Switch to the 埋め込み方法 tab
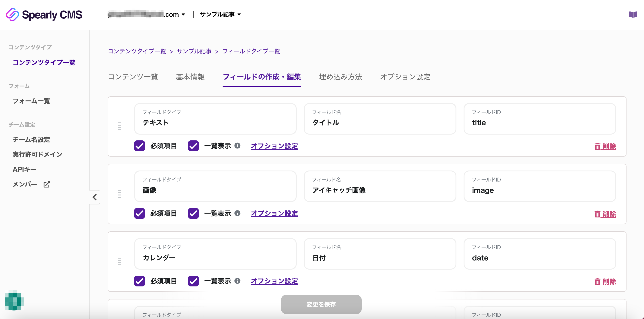Image resolution: width=644 pixels, height=319 pixels. tap(340, 77)
